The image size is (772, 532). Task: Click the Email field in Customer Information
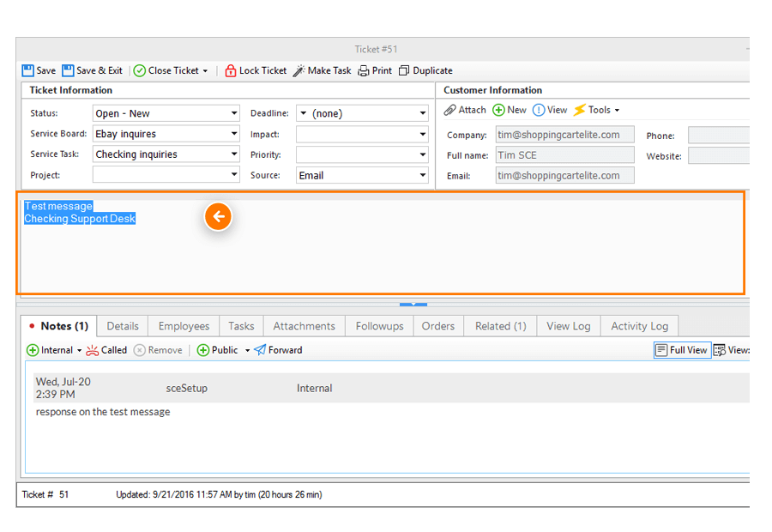tap(564, 175)
